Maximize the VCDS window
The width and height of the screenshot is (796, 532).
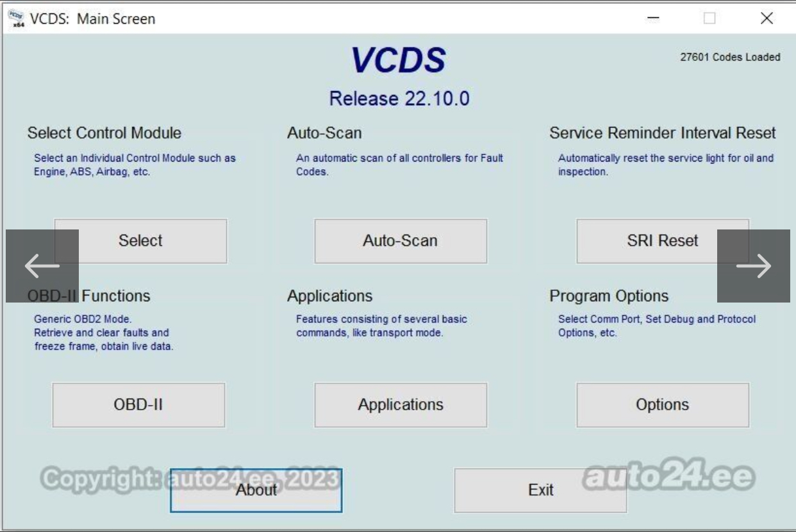(709, 19)
